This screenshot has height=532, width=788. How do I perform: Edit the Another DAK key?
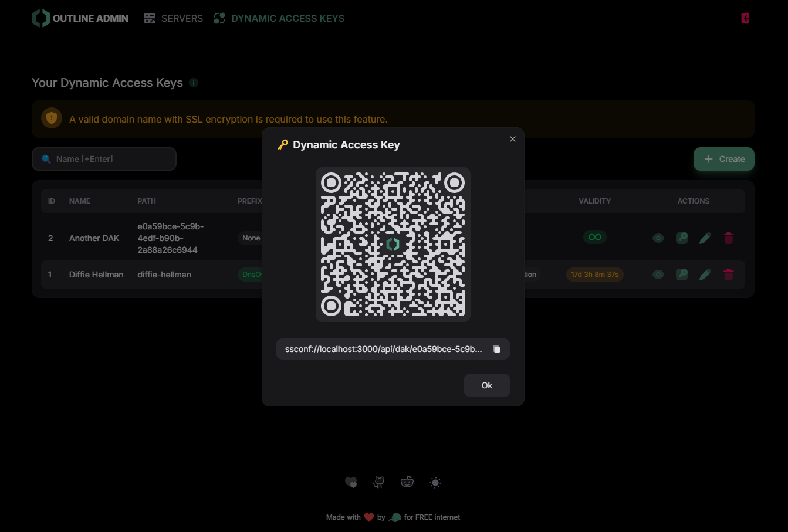click(705, 238)
